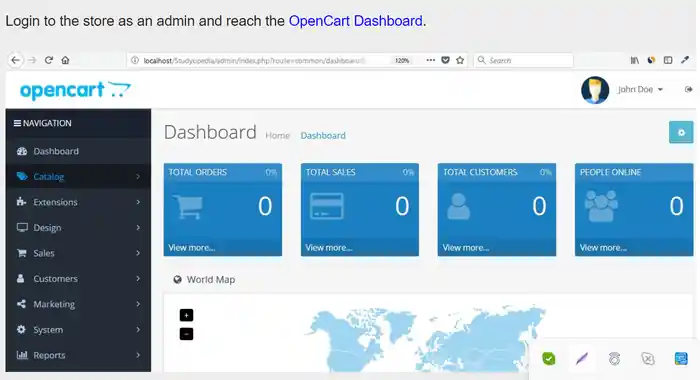Click the PEOPLE ONLINE card title
Image resolution: width=700 pixels, height=380 pixels.
point(610,172)
